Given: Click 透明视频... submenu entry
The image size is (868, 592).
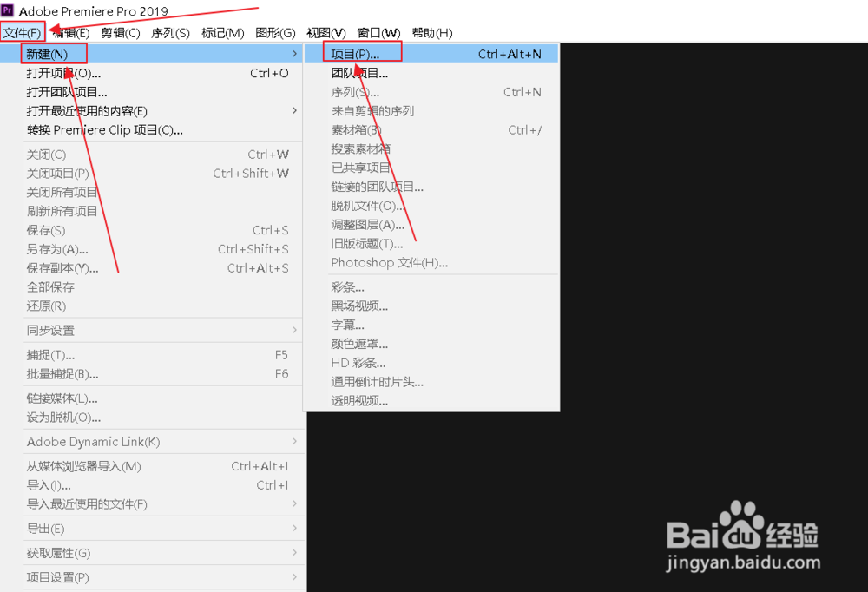Looking at the screenshot, I should 431,401.
